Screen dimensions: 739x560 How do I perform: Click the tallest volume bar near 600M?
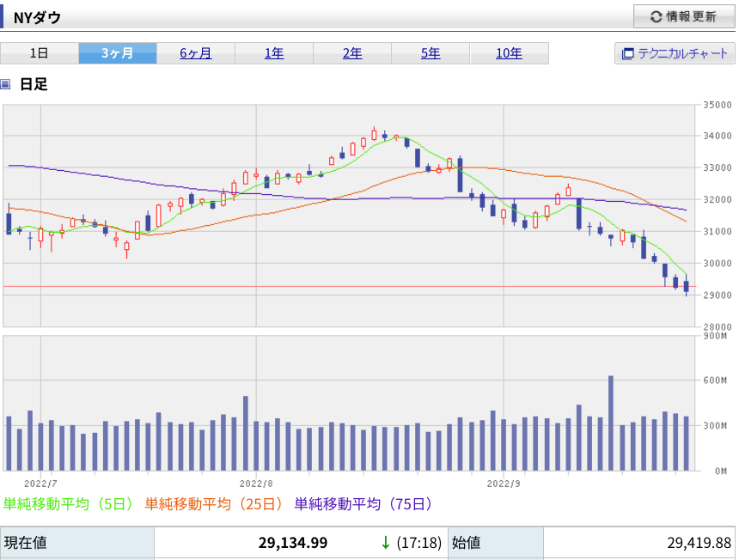tap(611, 423)
